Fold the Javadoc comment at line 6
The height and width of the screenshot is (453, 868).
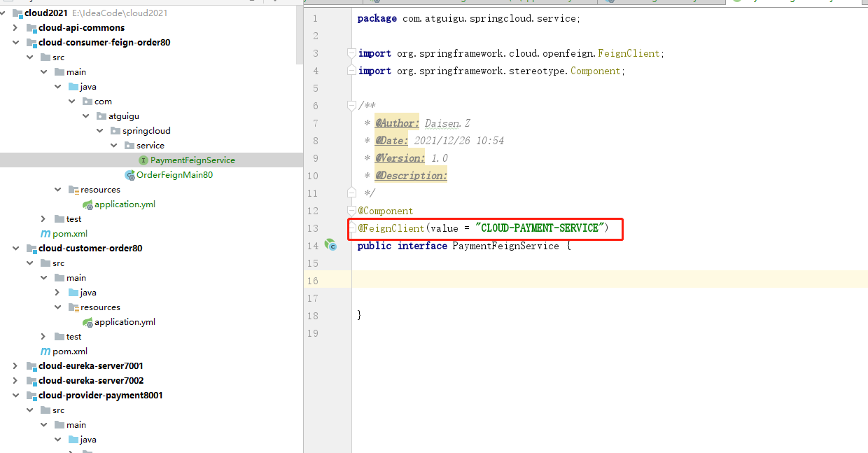point(352,106)
